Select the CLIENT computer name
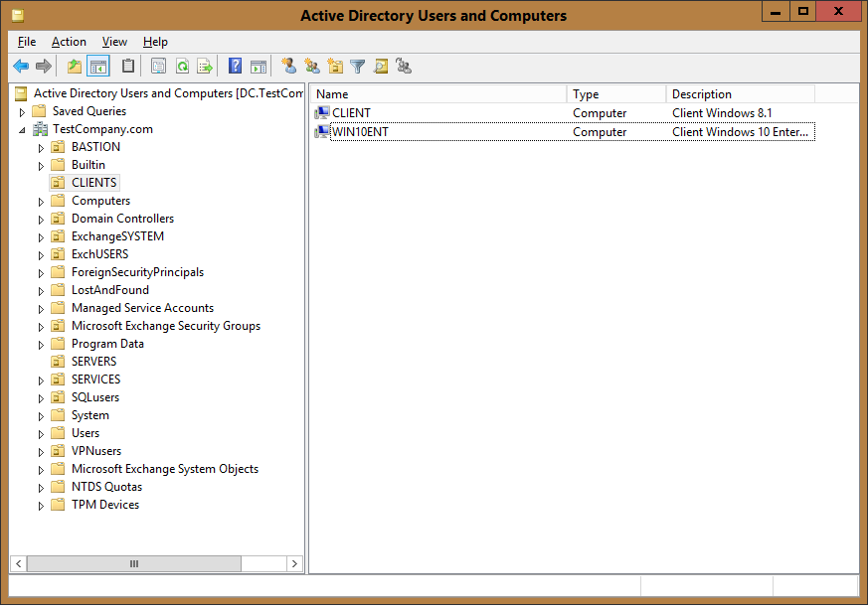The width and height of the screenshot is (868, 610). pyautogui.click(x=352, y=113)
